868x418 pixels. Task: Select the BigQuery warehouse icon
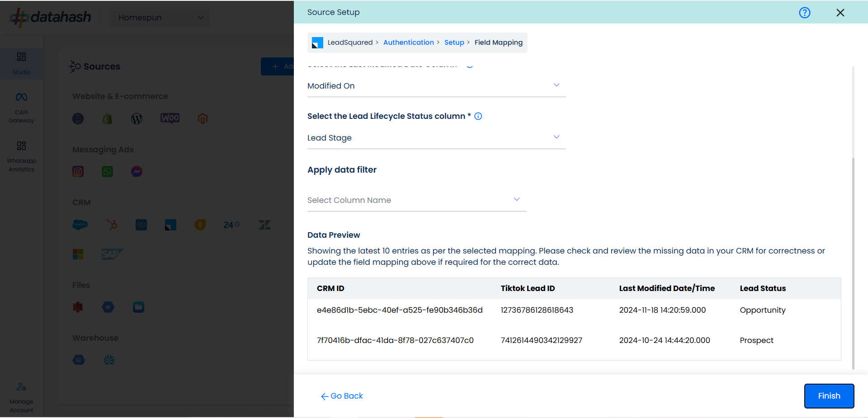79,360
